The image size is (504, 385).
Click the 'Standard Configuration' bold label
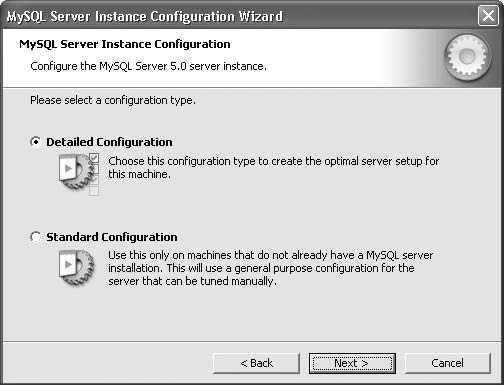click(x=112, y=237)
